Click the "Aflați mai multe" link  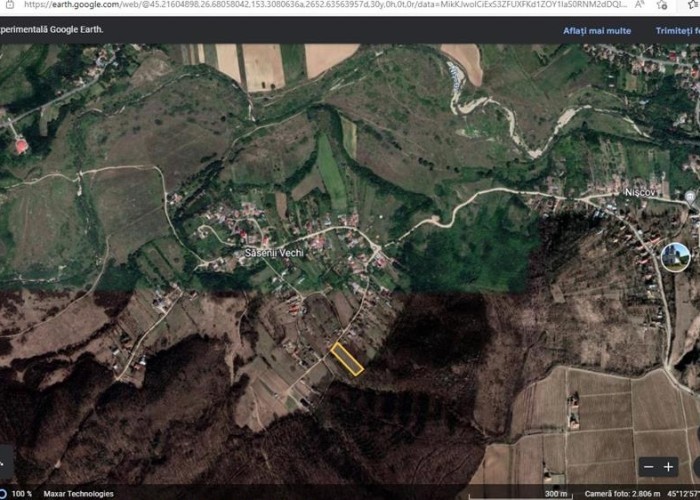(597, 30)
